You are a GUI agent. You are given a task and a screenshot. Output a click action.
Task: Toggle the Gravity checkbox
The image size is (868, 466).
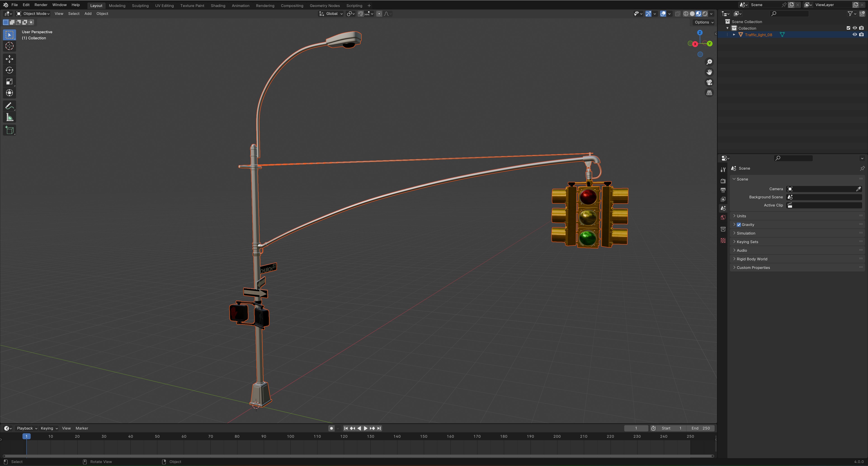(739, 225)
